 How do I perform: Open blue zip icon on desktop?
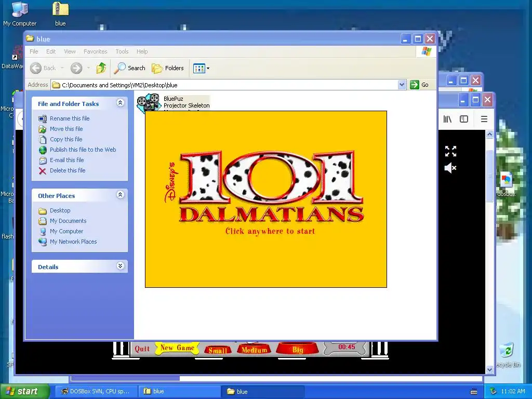pyautogui.click(x=60, y=14)
